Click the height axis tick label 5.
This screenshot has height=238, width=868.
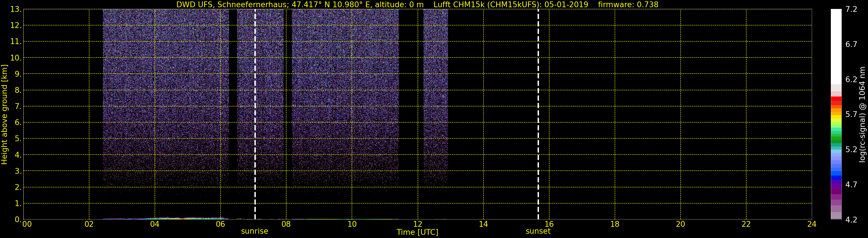18,139
